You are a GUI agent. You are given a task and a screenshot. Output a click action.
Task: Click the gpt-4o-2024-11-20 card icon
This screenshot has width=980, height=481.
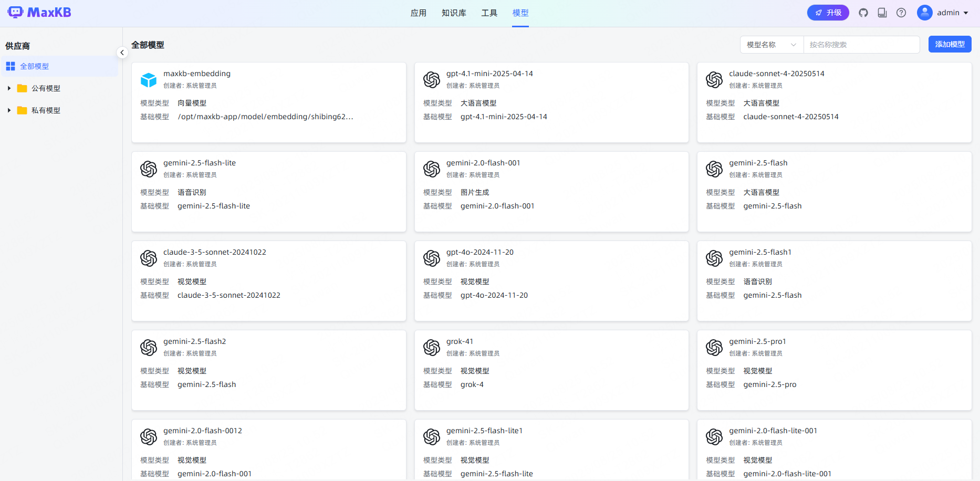click(432, 258)
